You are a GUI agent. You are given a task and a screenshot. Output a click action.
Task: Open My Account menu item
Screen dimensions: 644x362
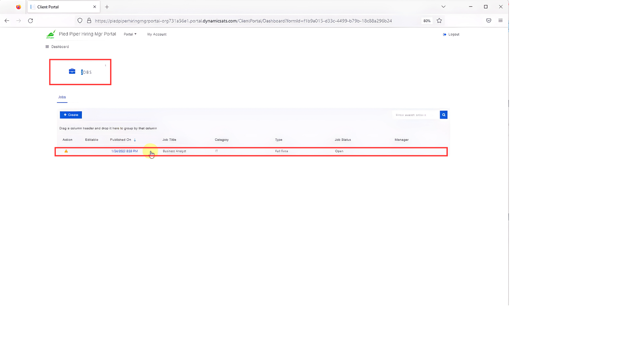point(157,34)
